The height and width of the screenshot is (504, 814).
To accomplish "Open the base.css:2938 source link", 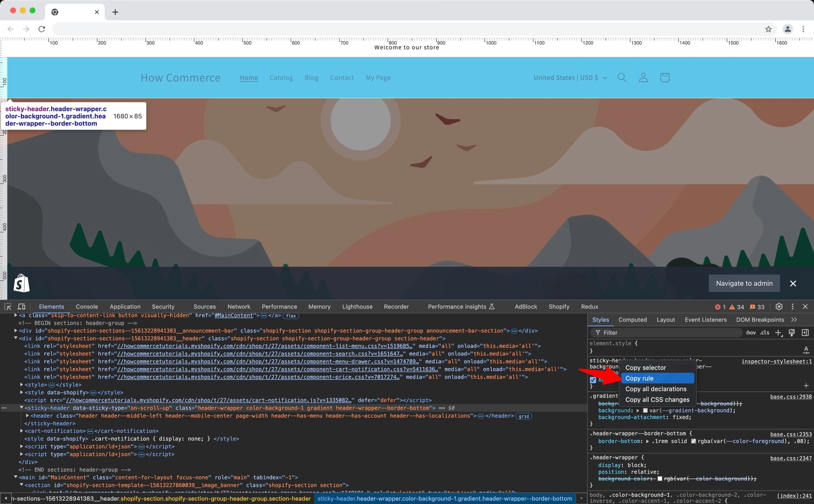I will [791, 397].
